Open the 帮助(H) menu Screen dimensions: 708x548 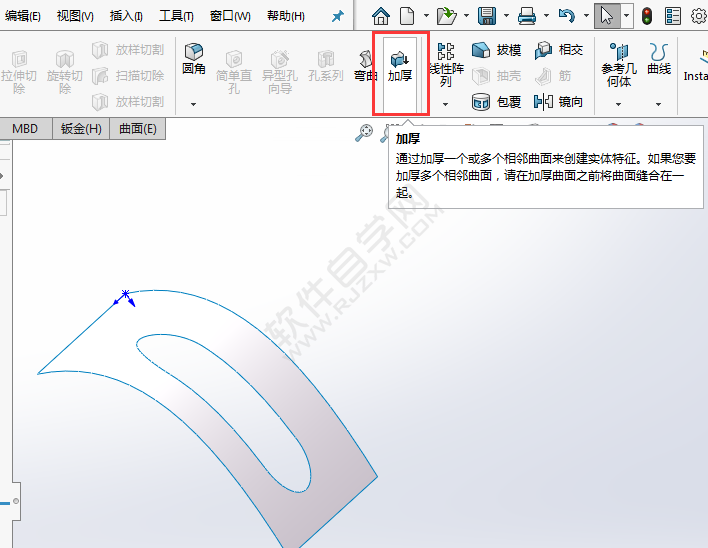(x=285, y=16)
